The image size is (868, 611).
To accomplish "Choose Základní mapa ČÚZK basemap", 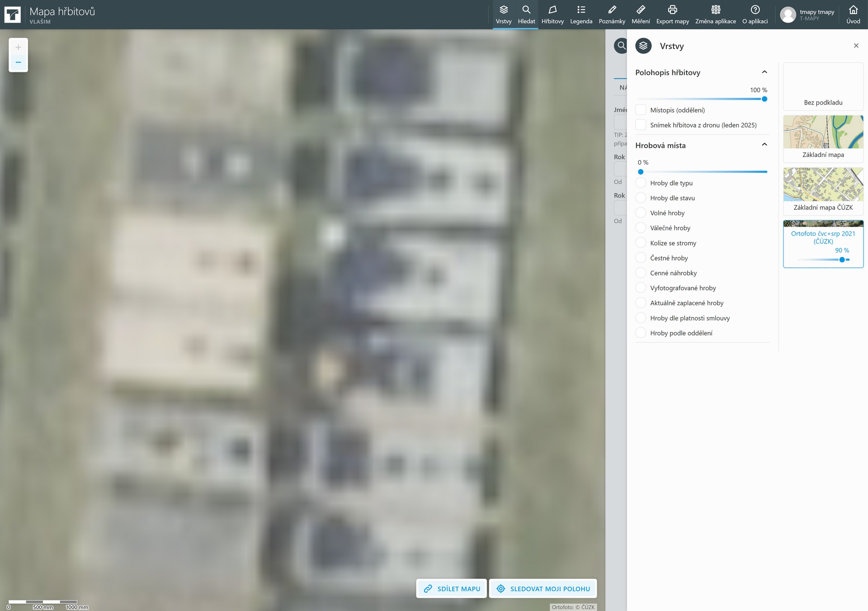I will click(823, 191).
